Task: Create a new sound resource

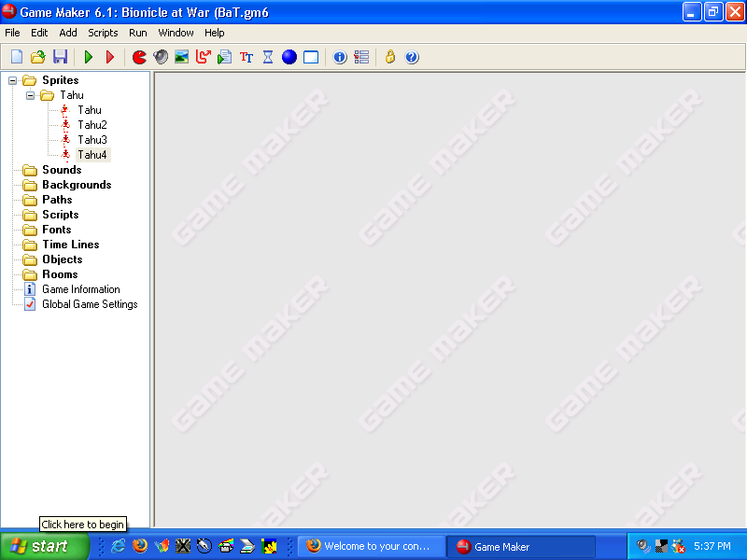Action: click(160, 57)
